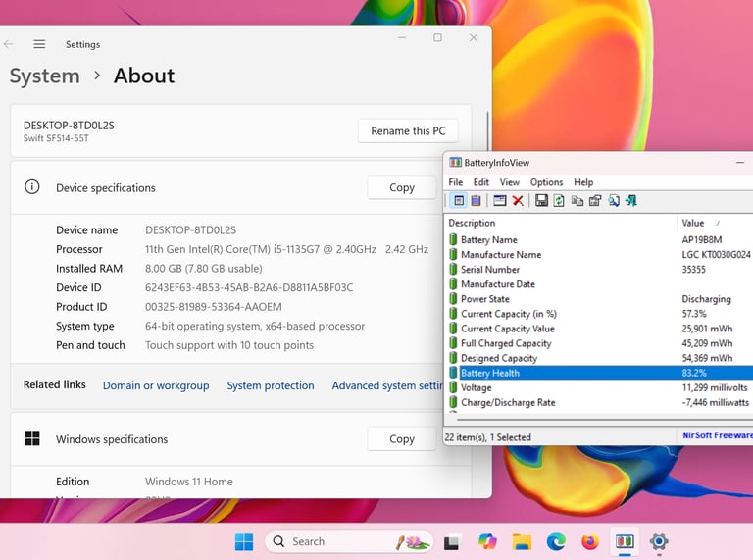Launch Copilot from the taskbar
Screen dimensions: 753x560
[487, 541]
